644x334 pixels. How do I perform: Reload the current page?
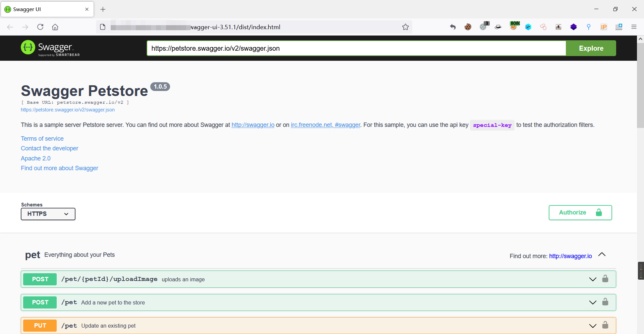[40, 27]
